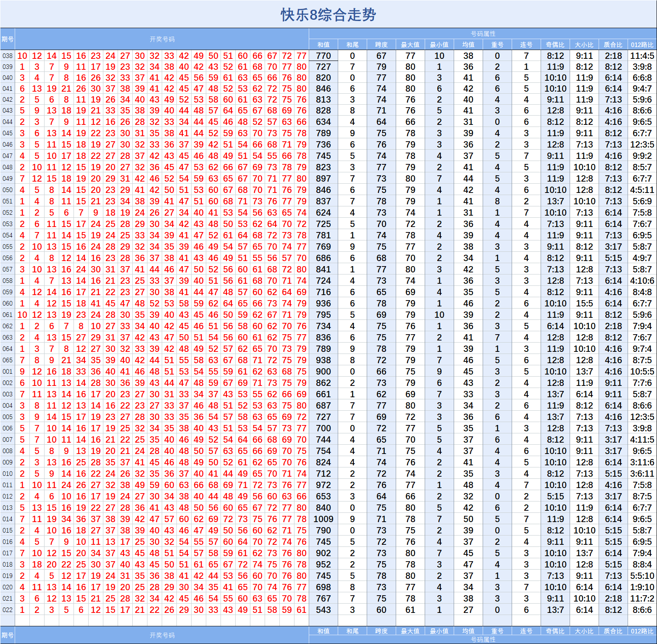Click sum value 543 in row 022
Screen dimensions: 657x644
(x=323, y=610)
